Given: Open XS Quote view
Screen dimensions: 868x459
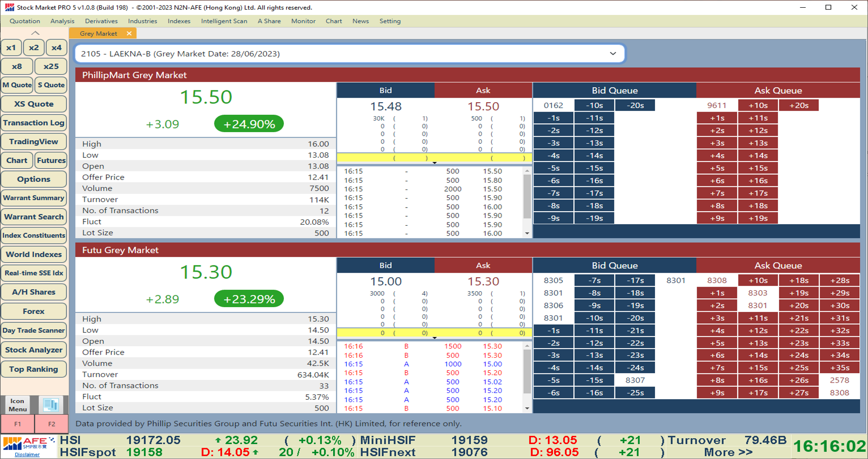Looking at the screenshot, I should click(x=34, y=104).
